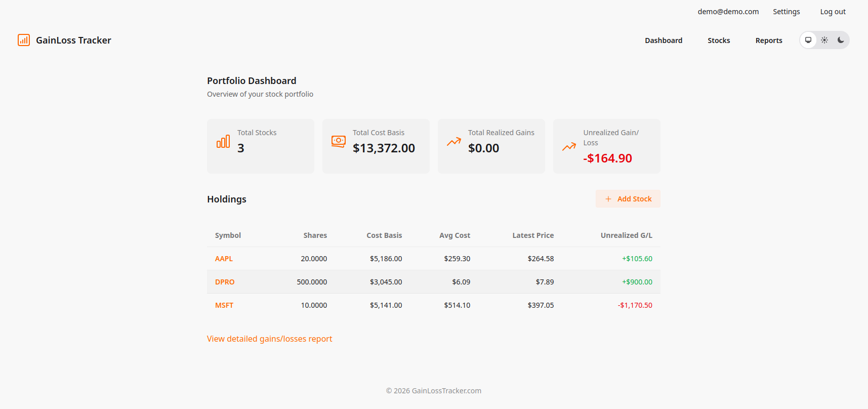Click the Unrealized Gain/Loss trend icon
The height and width of the screenshot is (409, 868).
click(569, 147)
